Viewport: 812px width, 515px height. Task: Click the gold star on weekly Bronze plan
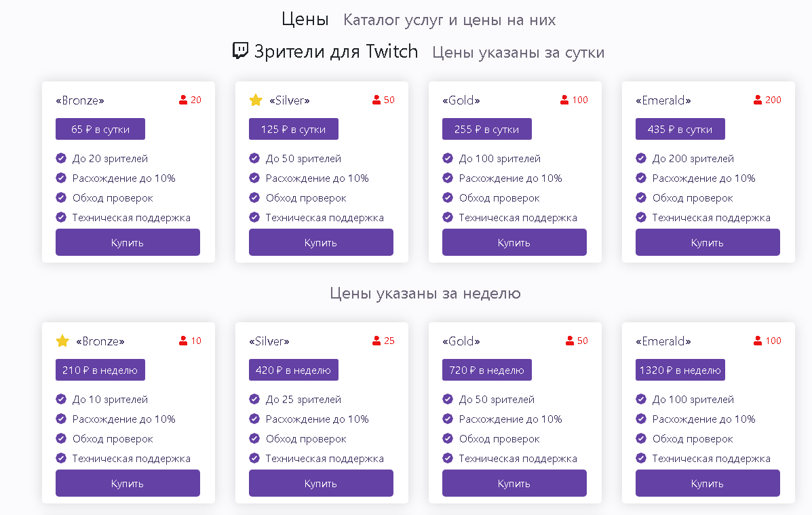click(x=62, y=341)
